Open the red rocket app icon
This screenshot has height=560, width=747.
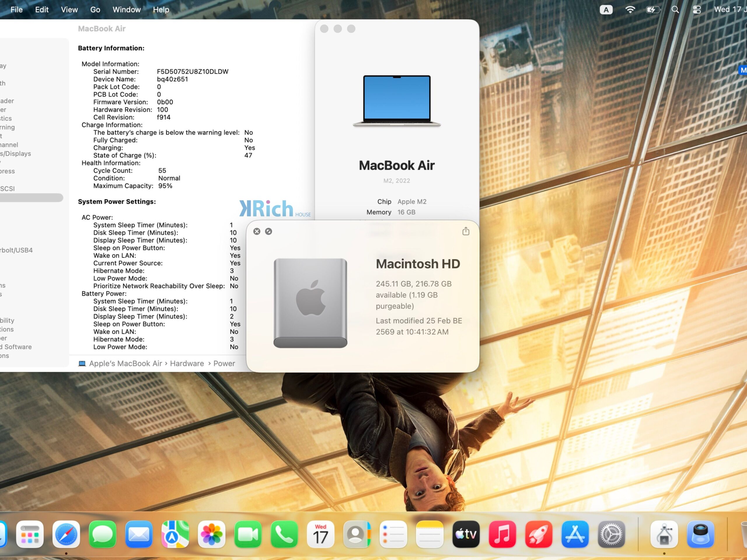[x=539, y=534]
